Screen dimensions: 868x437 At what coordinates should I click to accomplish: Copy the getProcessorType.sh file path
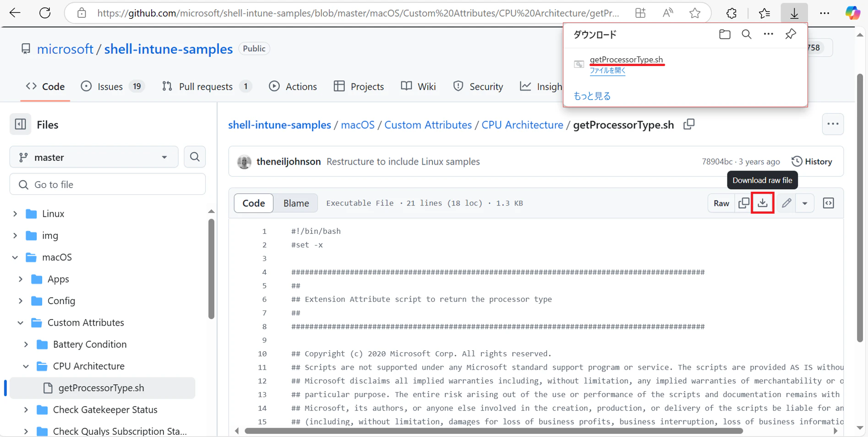(689, 124)
